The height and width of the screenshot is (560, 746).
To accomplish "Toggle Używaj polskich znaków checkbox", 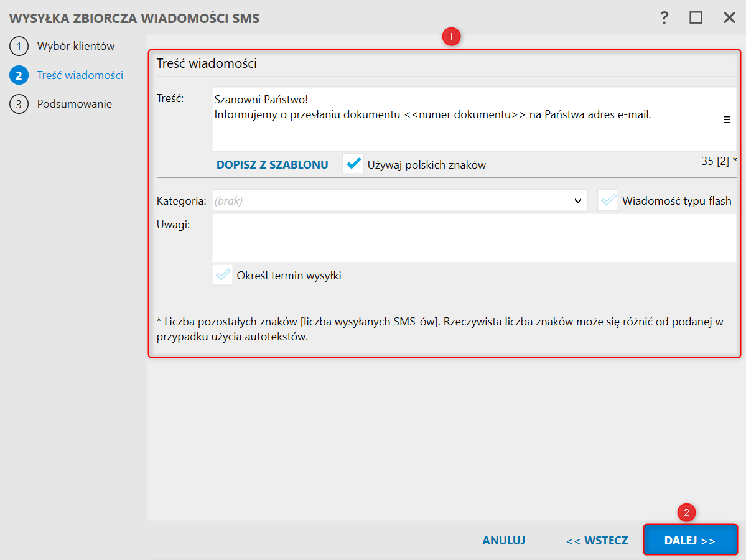I will click(353, 164).
